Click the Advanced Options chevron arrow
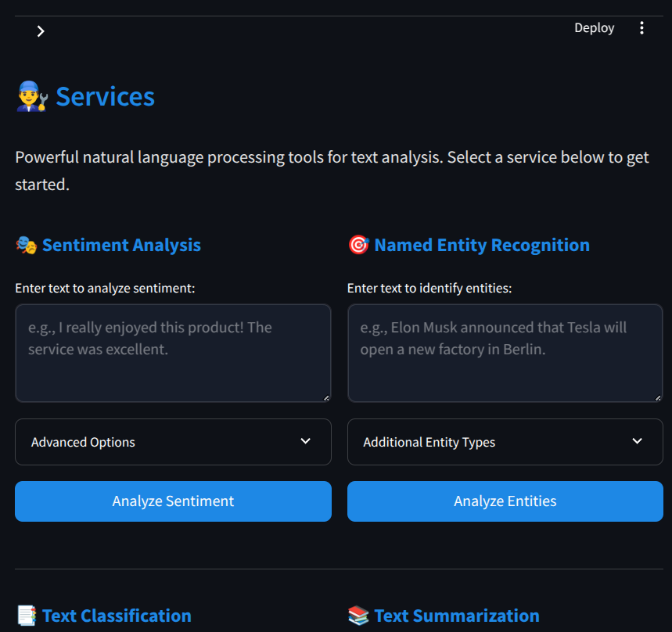This screenshot has height=632, width=672. (306, 441)
